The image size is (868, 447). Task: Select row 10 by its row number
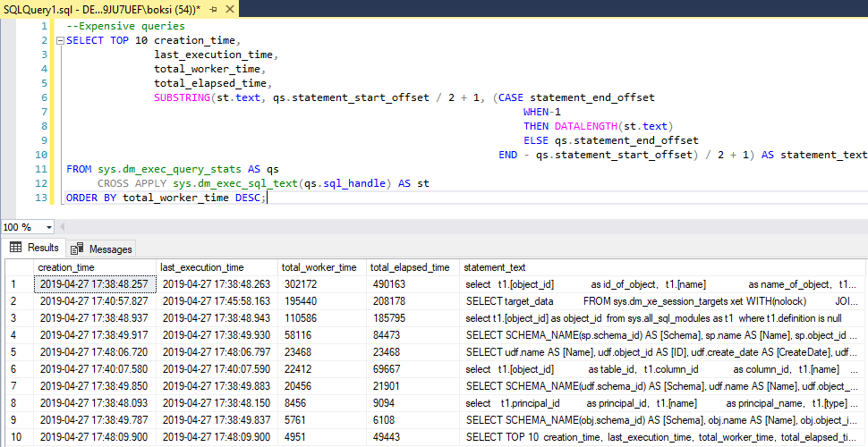[17, 437]
